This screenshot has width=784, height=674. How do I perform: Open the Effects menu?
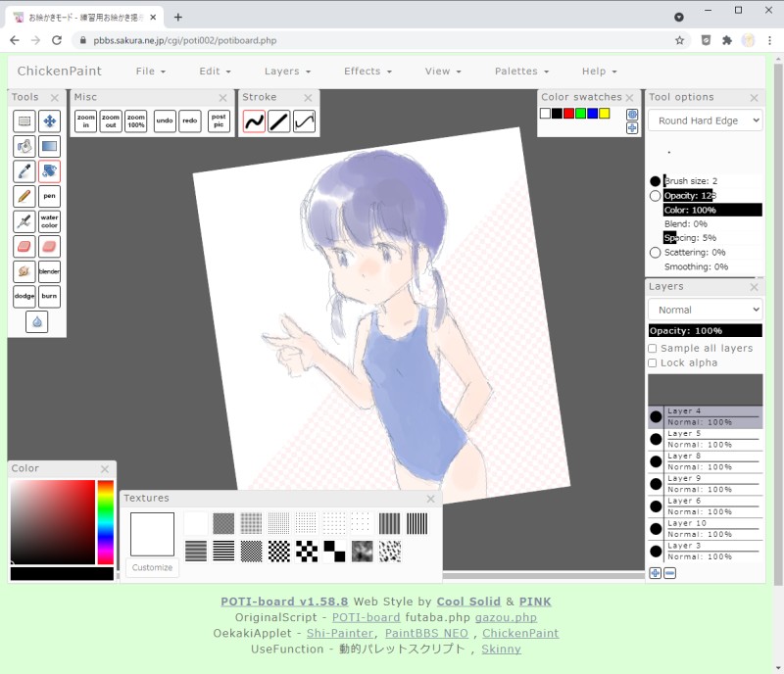pos(367,72)
